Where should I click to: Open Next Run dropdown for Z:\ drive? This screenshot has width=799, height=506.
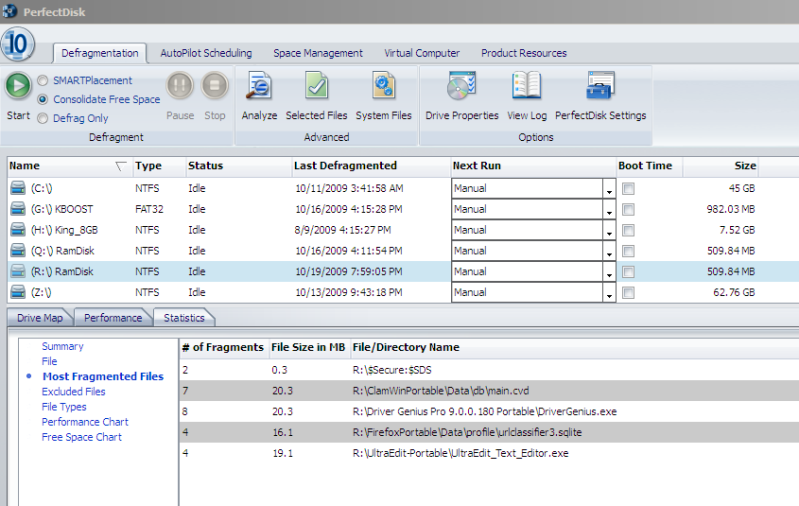[609, 294]
